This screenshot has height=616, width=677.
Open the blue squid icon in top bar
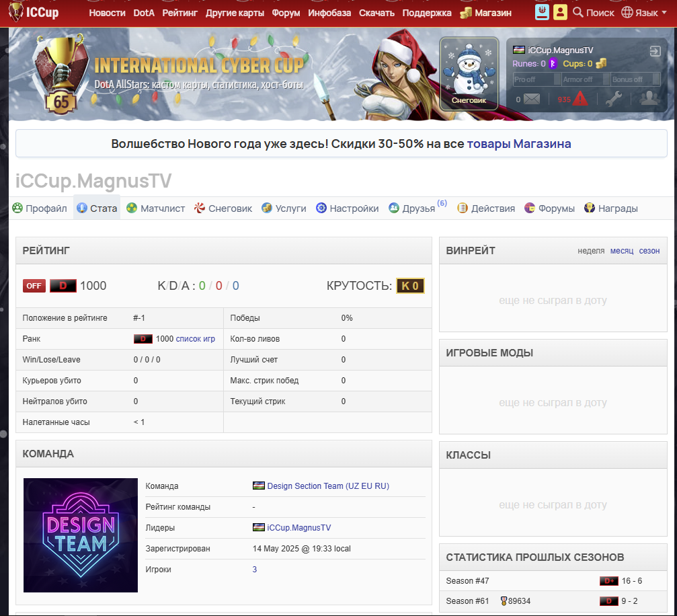point(542,12)
